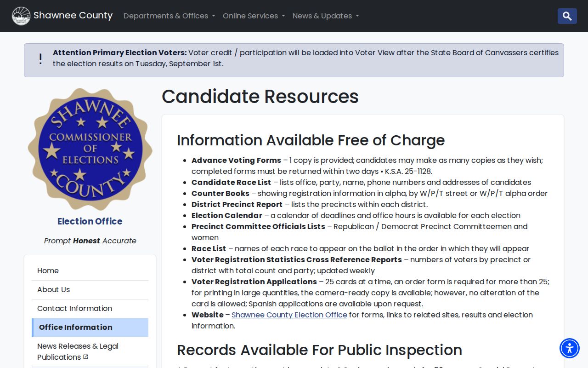Open About Us in sidebar
Image resolution: width=588 pixels, height=368 pixels.
tap(90, 290)
